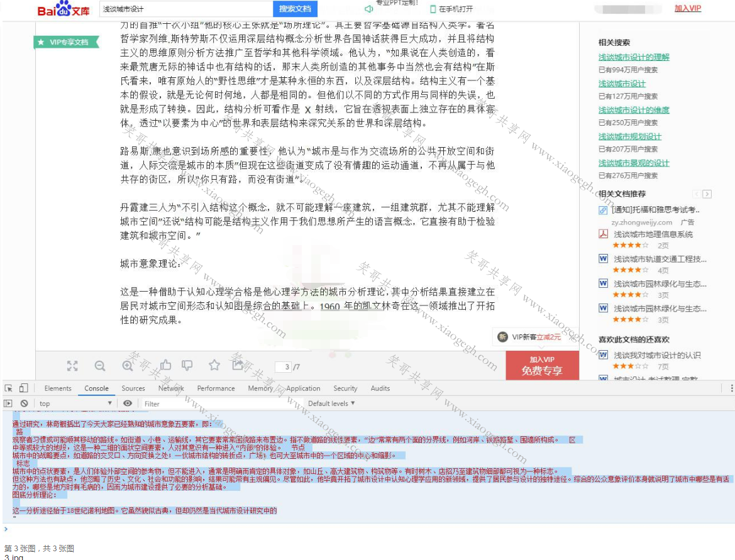Screen dimensions: 735x560
Task: Switch to Memory tab
Action: [261, 388]
